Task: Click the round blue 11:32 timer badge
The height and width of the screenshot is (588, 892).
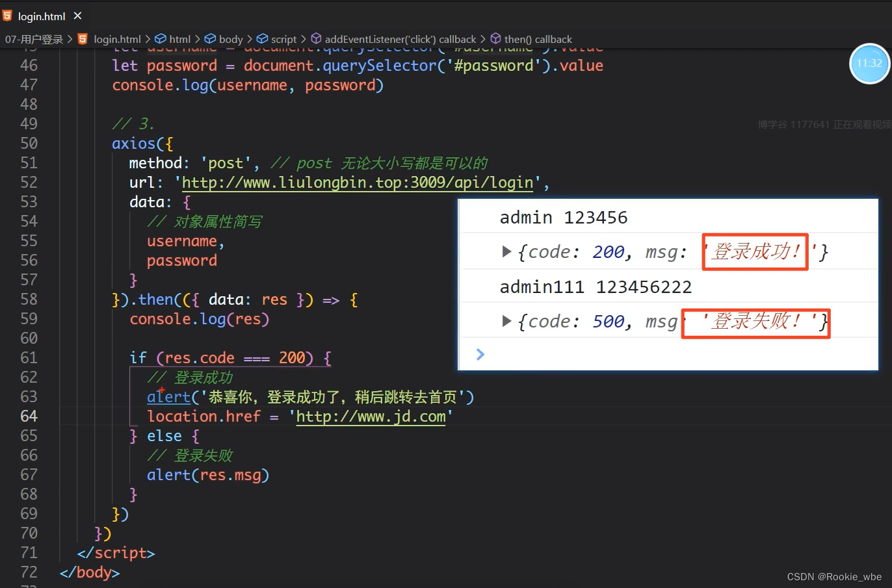Action: (869, 64)
